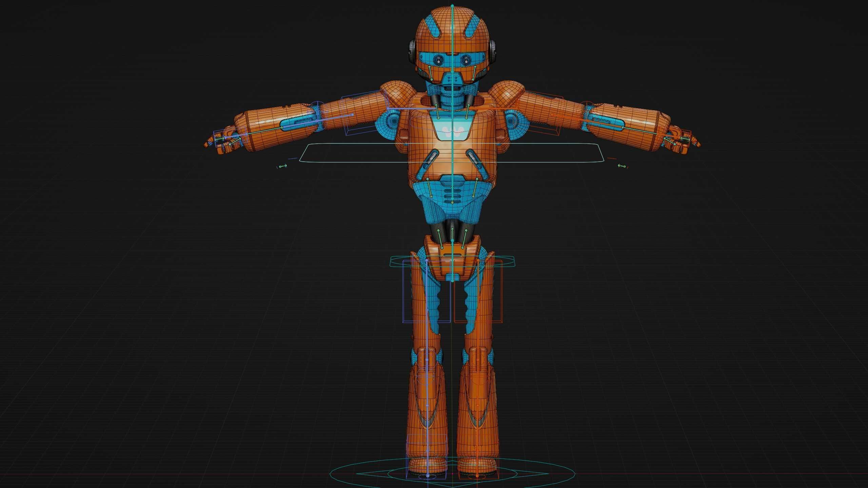Select the small green bone beside the blue arm

tap(282, 166)
